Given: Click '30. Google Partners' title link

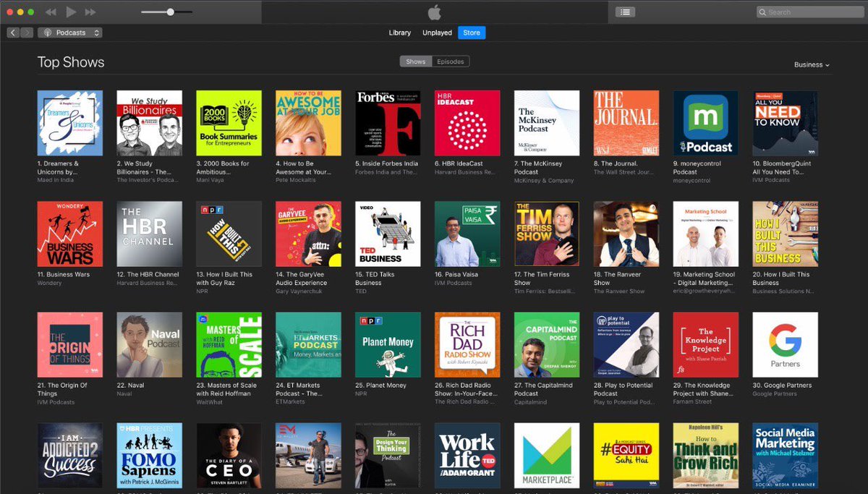Looking at the screenshot, I should [x=782, y=386].
